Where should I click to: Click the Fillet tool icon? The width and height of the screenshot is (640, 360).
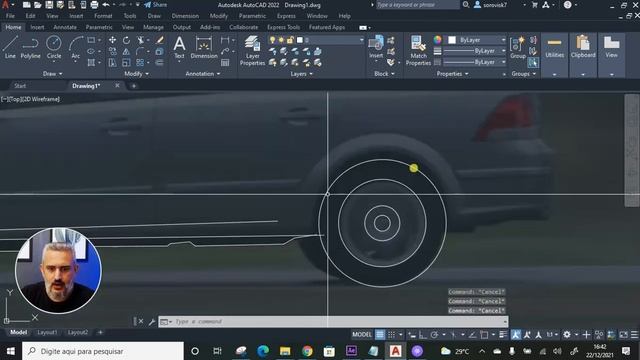[140, 51]
